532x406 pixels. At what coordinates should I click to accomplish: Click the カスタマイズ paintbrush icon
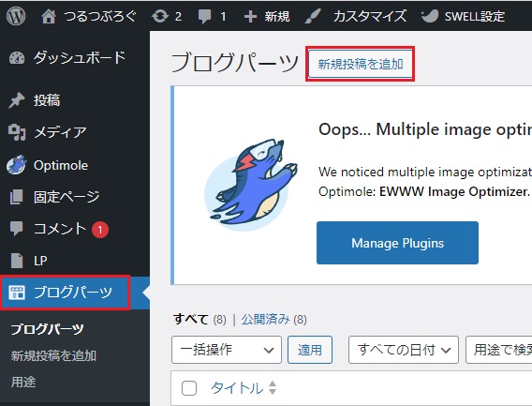[x=313, y=16]
